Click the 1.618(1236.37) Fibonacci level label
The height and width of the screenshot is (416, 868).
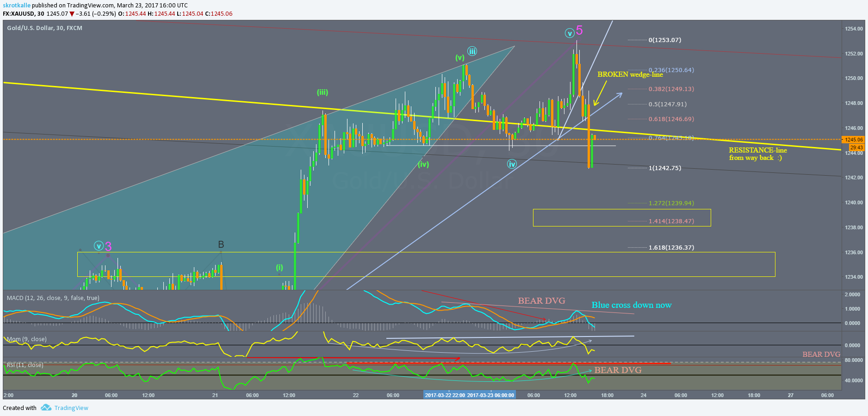[671, 248]
